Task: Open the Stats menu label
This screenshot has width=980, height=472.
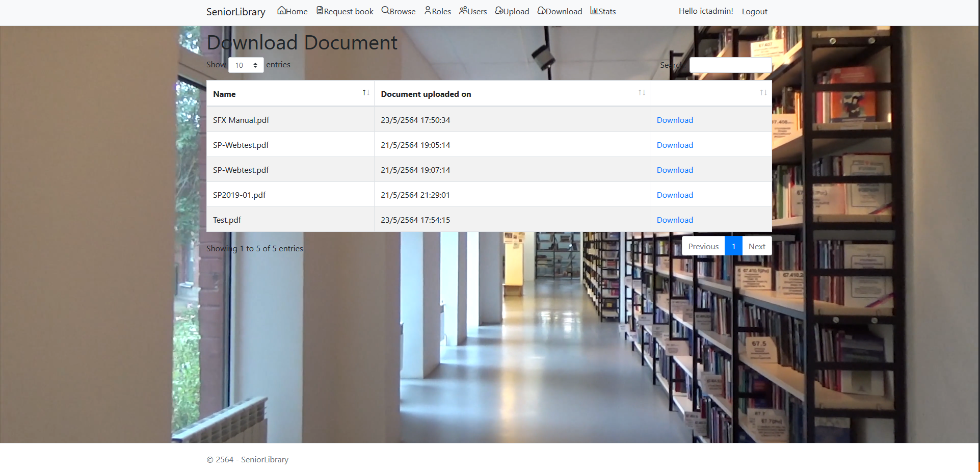Action: [x=607, y=12]
